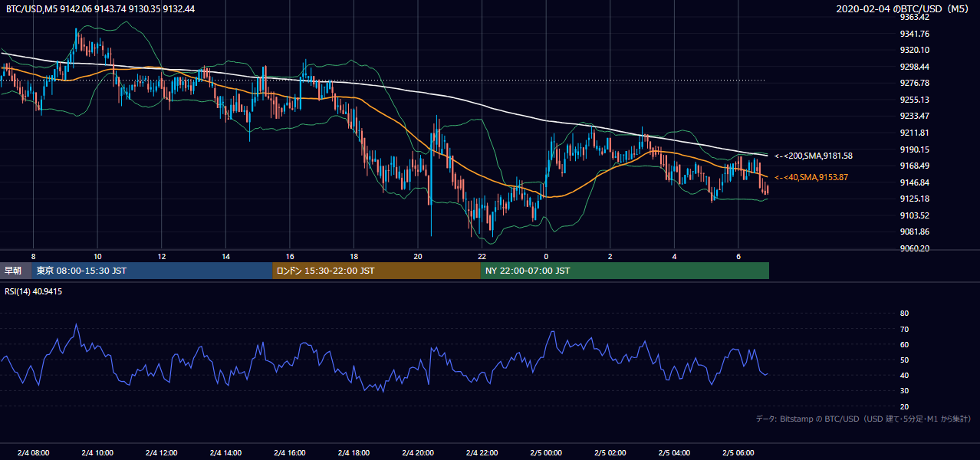This screenshot has width=980, height=460.
Task: Click hour tick 18 under price chart
Action: pos(354,255)
